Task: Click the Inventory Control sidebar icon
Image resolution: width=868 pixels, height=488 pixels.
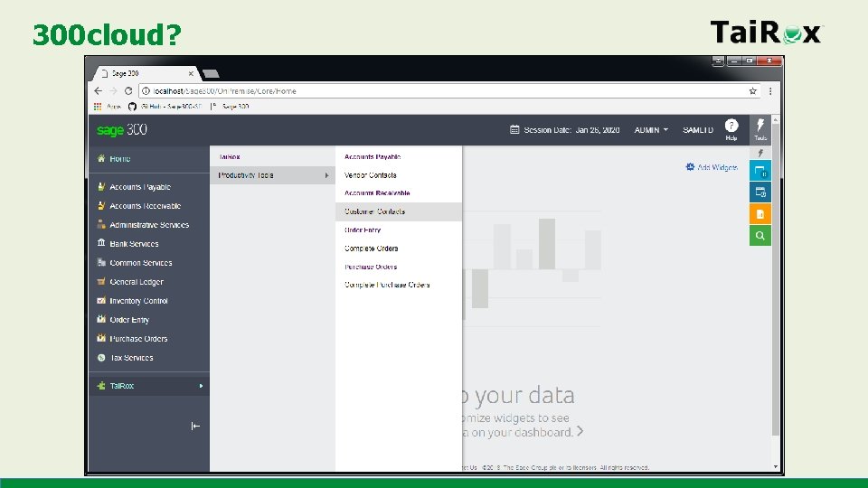Action: click(x=101, y=300)
